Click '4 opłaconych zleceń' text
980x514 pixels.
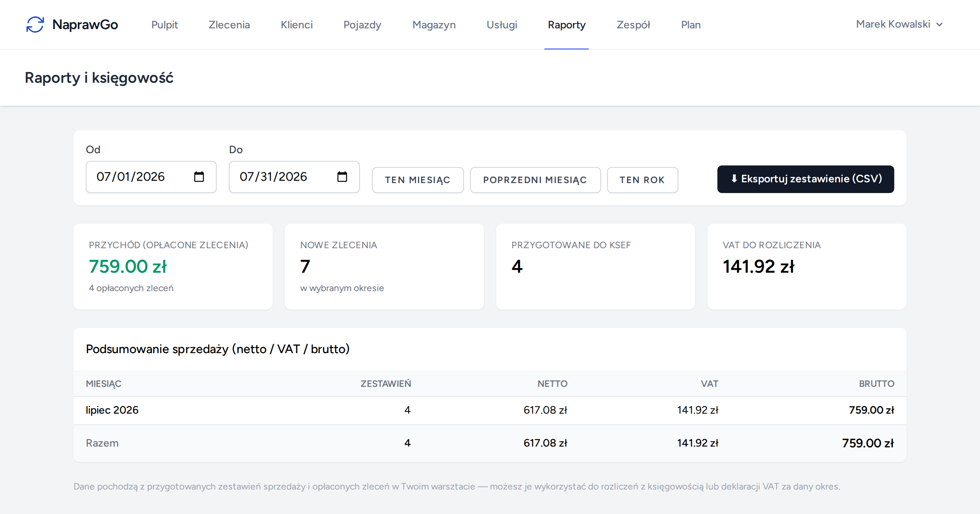(x=131, y=288)
